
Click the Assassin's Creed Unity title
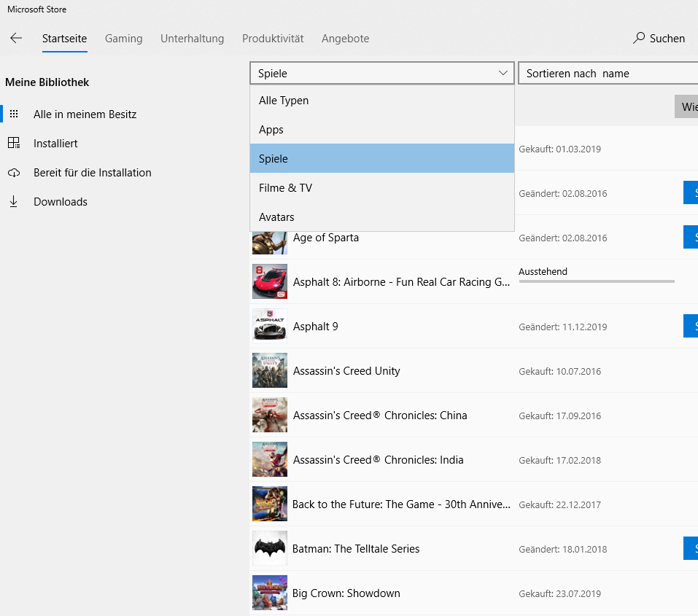click(x=346, y=371)
